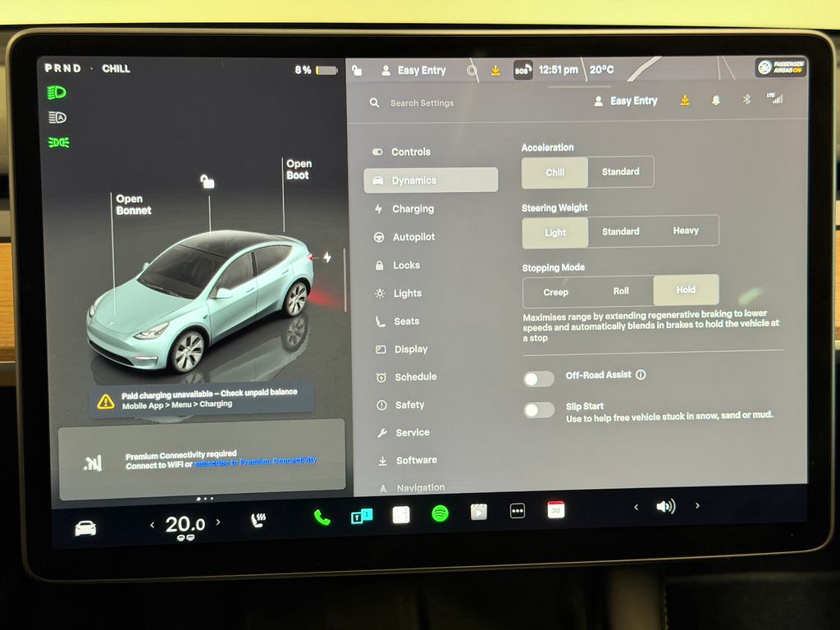Open the Safety settings menu
Viewport: 840px width, 630px height.
tap(435, 405)
